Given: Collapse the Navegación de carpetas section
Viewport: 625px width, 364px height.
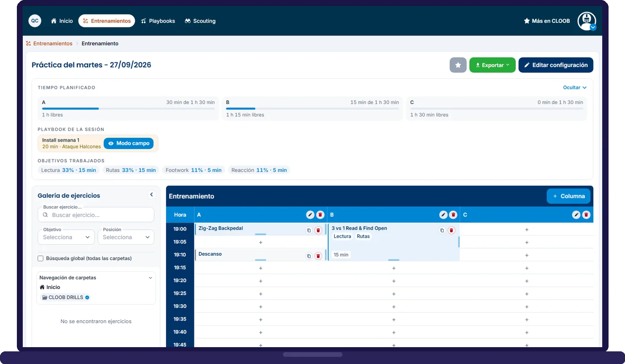Looking at the screenshot, I should pyautogui.click(x=151, y=278).
